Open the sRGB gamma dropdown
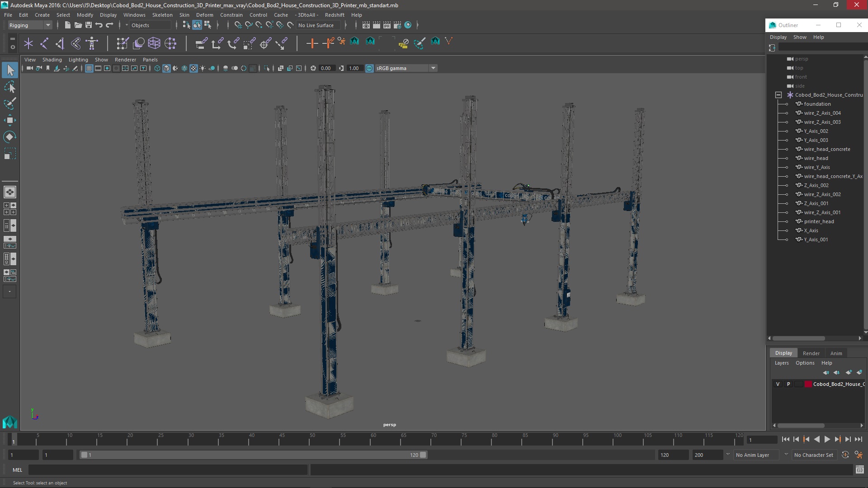 point(433,68)
